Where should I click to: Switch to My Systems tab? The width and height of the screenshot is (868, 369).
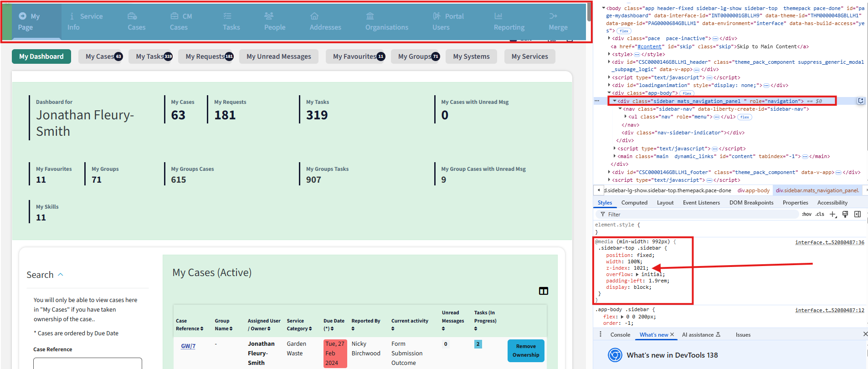tap(471, 56)
